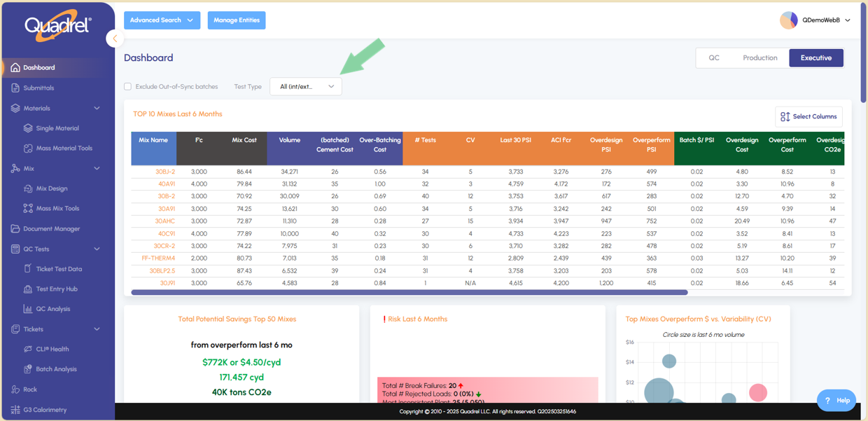Open Ticket Test Data icon
This screenshot has height=421, width=868.
[x=28, y=269]
